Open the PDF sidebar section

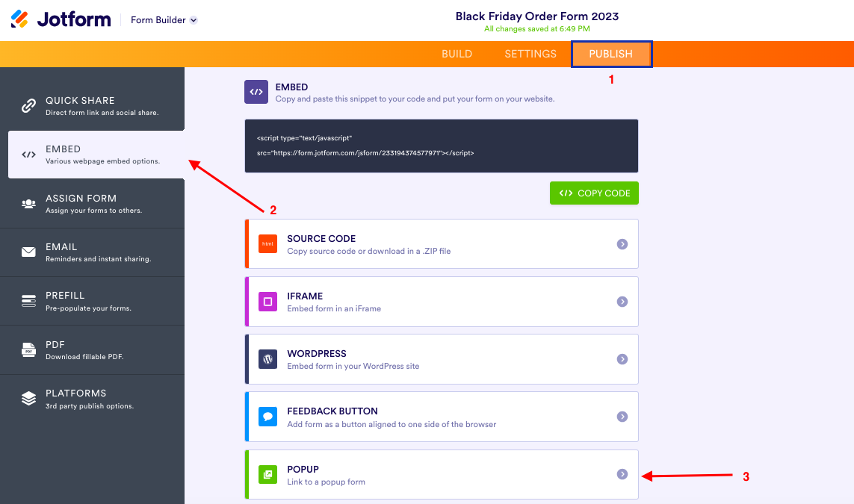(92, 350)
